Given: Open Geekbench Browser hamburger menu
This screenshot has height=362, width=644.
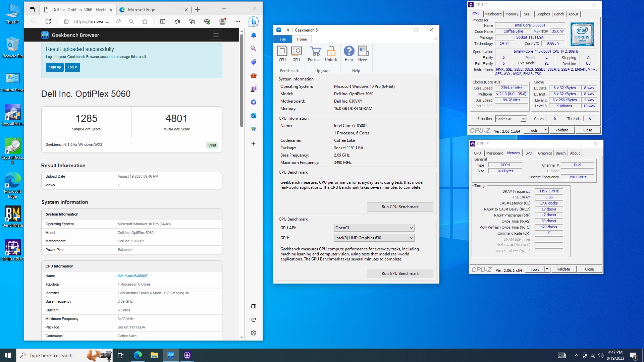Looking at the screenshot, I should (216, 35).
